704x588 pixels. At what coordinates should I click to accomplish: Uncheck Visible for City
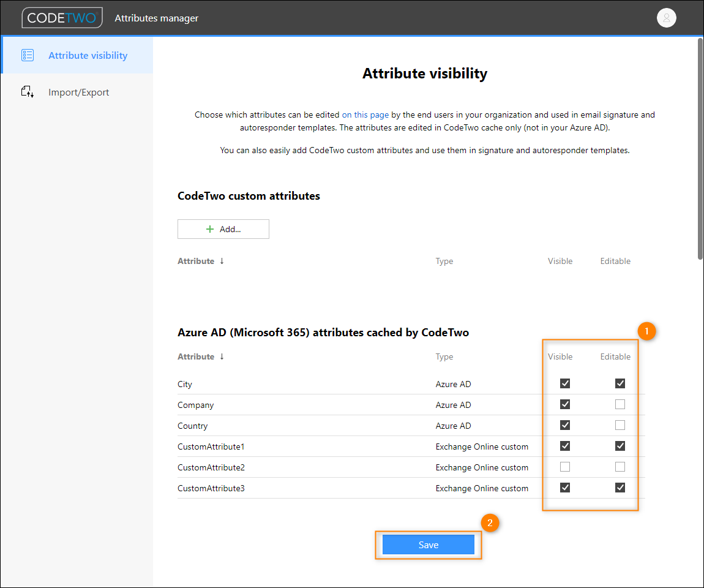(x=565, y=383)
